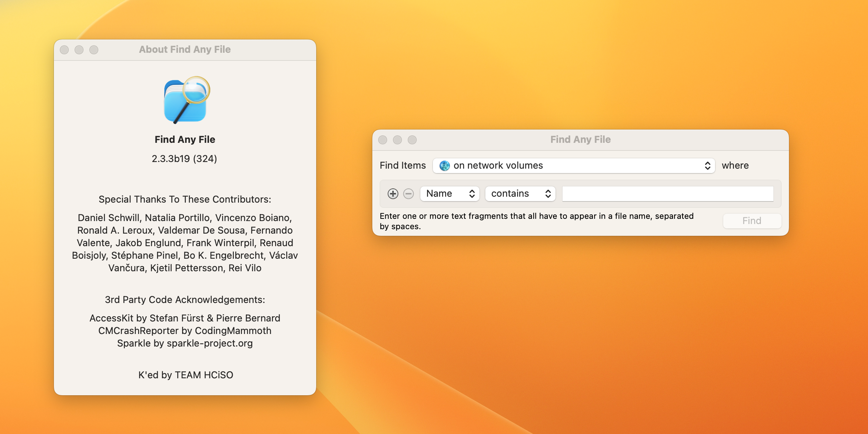Open the Name attribute dropdown
Image resolution: width=868 pixels, height=434 pixels.
450,194
